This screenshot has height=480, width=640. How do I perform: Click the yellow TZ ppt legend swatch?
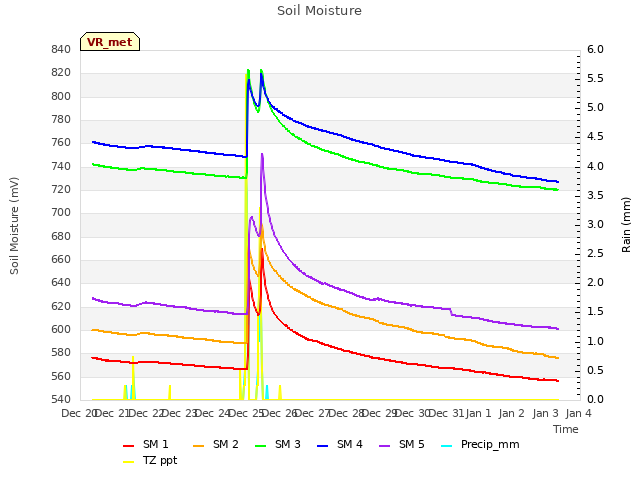pyautogui.click(x=129, y=462)
